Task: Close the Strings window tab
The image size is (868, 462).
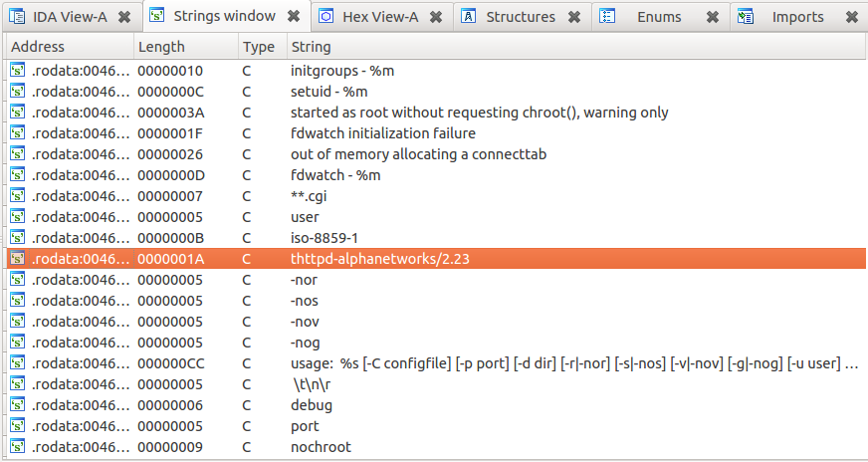Action: (294, 17)
